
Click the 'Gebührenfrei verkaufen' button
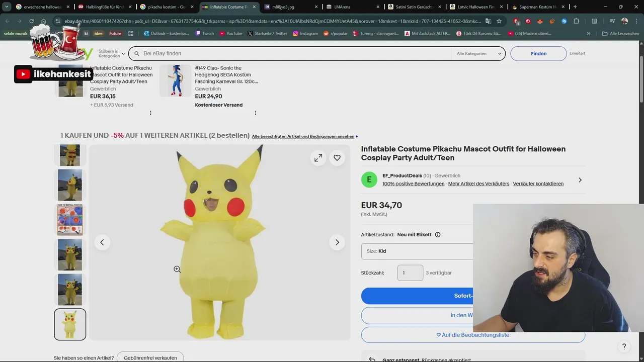150,357
